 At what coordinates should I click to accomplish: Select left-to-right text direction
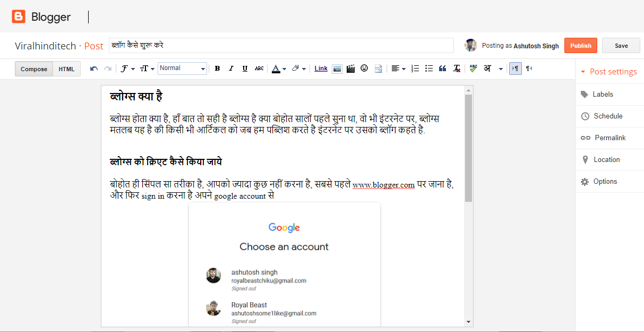tap(516, 69)
